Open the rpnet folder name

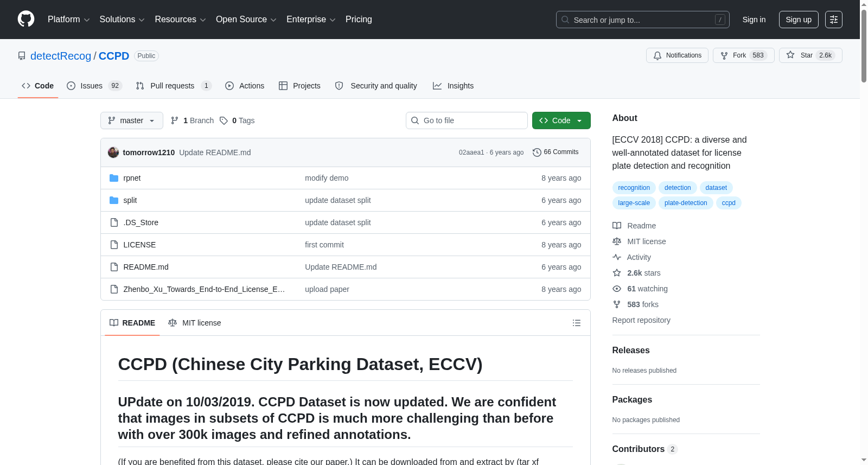[x=132, y=178]
